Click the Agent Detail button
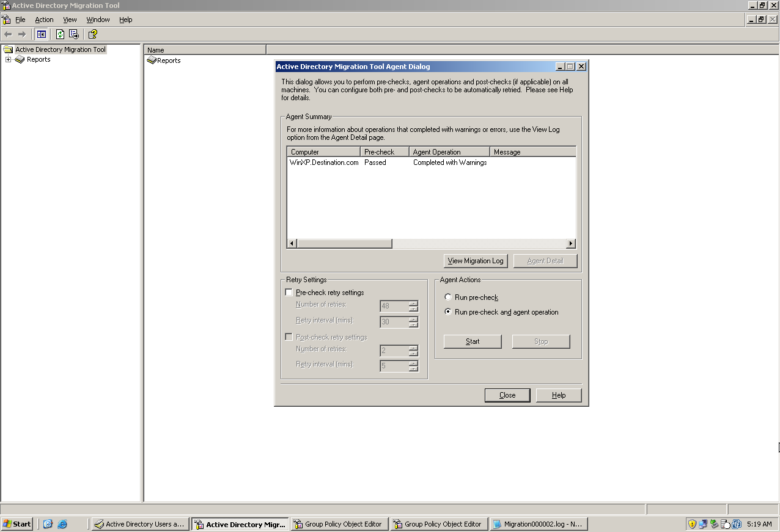780x532 pixels. pyautogui.click(x=545, y=261)
